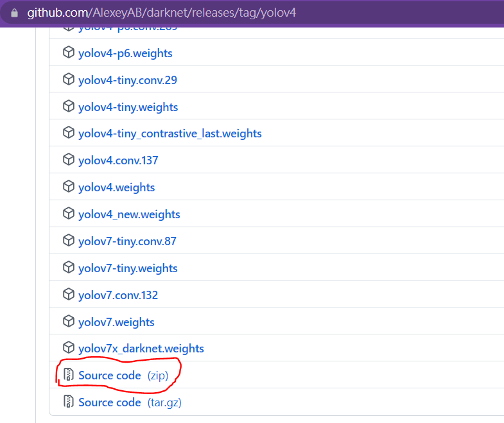Image resolution: width=504 pixels, height=423 pixels.
Task: Download the yolov4.weights file
Action: click(117, 187)
